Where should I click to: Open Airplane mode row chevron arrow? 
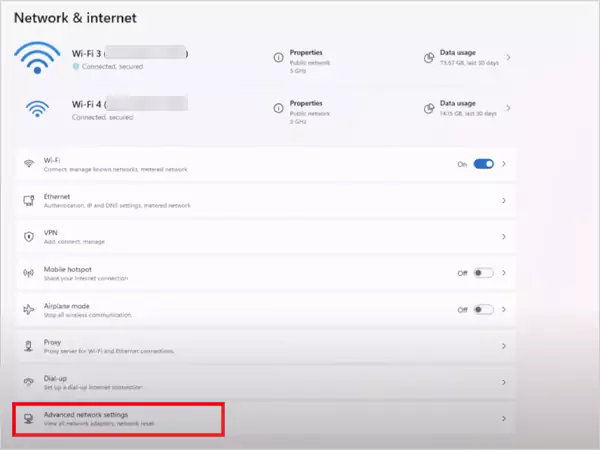tap(504, 309)
